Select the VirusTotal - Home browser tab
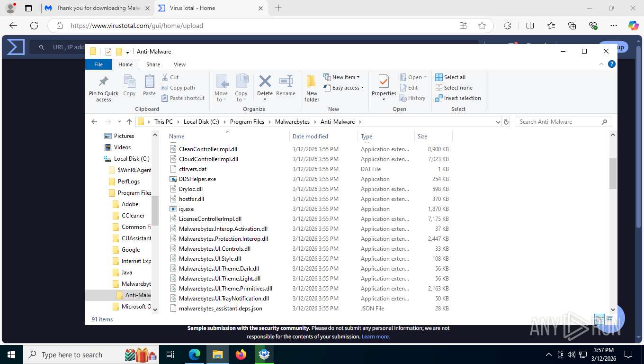Screen dimensions: 644x364 (211, 8)
